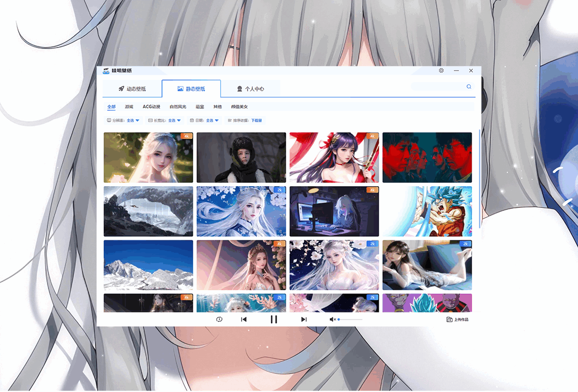Open the pink blossom night sky wallpaper
The image size is (578, 392).
coord(334,303)
